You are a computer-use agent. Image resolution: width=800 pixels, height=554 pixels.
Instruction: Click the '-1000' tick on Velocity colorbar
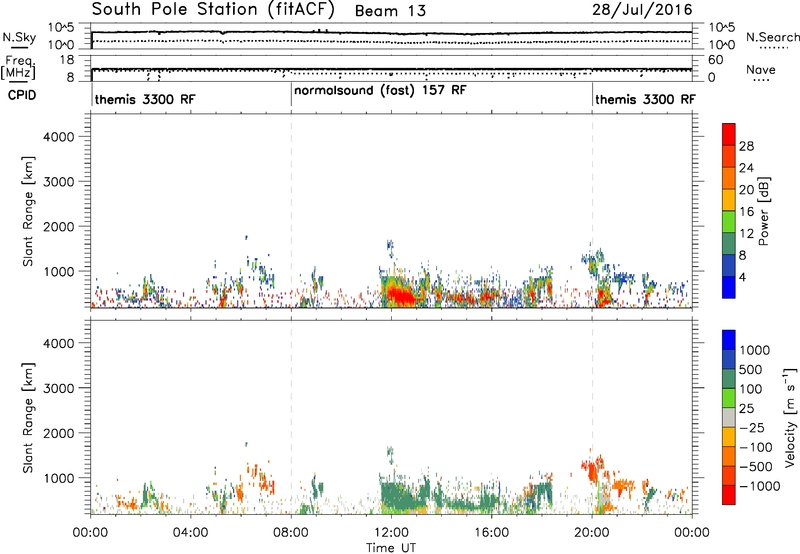(x=760, y=486)
